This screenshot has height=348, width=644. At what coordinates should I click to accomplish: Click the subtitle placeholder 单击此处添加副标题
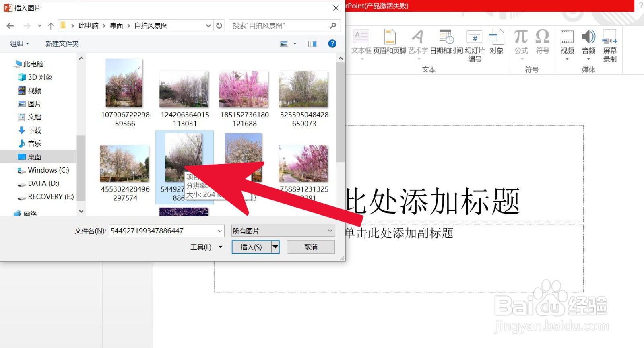click(399, 233)
